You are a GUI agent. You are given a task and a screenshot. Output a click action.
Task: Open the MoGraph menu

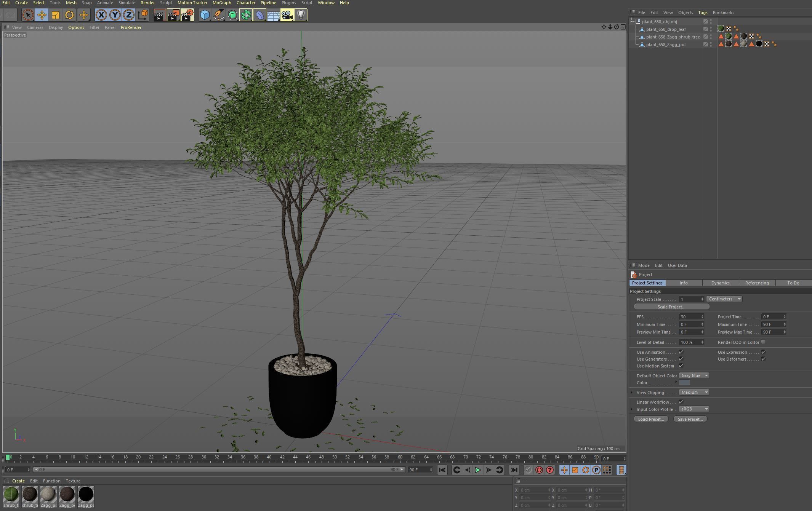coord(222,3)
